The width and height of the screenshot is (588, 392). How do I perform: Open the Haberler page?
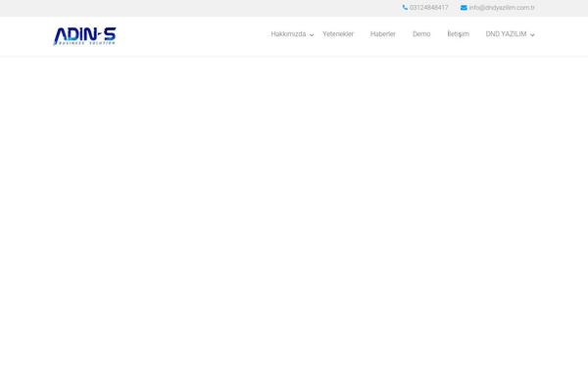(x=383, y=34)
